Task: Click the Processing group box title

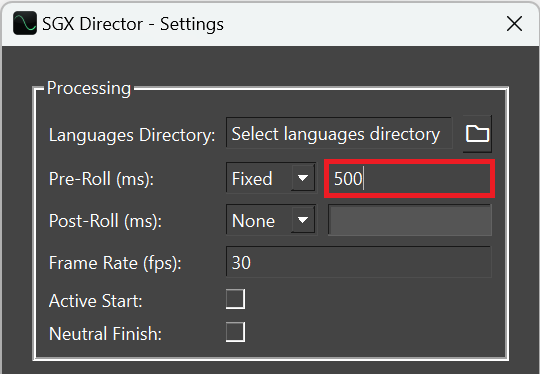Action: click(x=89, y=89)
